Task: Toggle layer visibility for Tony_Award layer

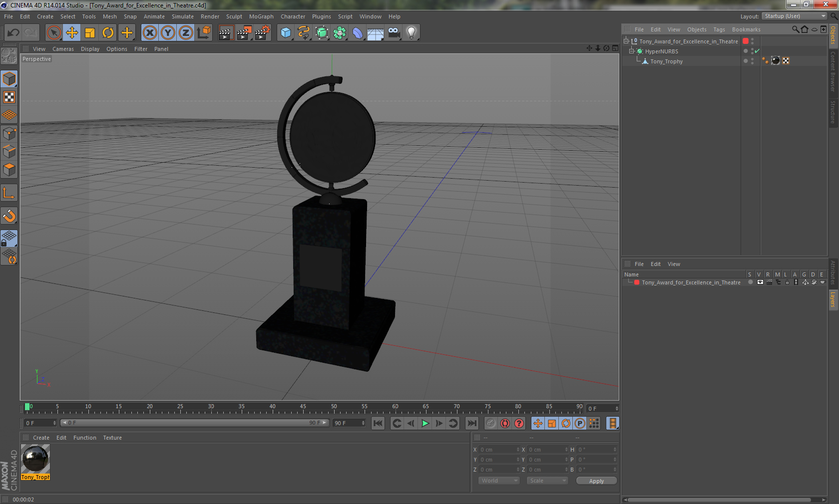Action: [760, 282]
